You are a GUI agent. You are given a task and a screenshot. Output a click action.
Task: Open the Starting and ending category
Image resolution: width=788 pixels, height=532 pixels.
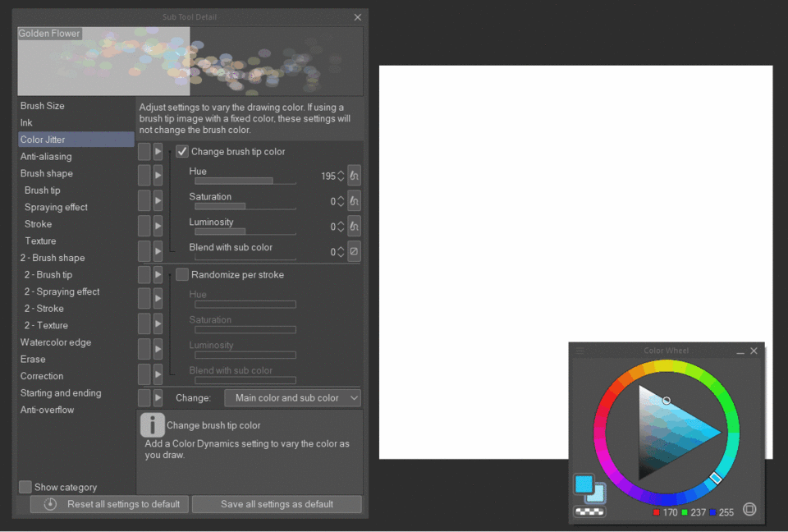[x=76, y=392]
